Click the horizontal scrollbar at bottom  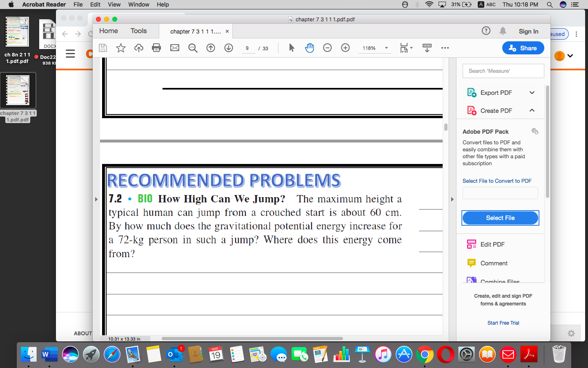(x=252, y=339)
